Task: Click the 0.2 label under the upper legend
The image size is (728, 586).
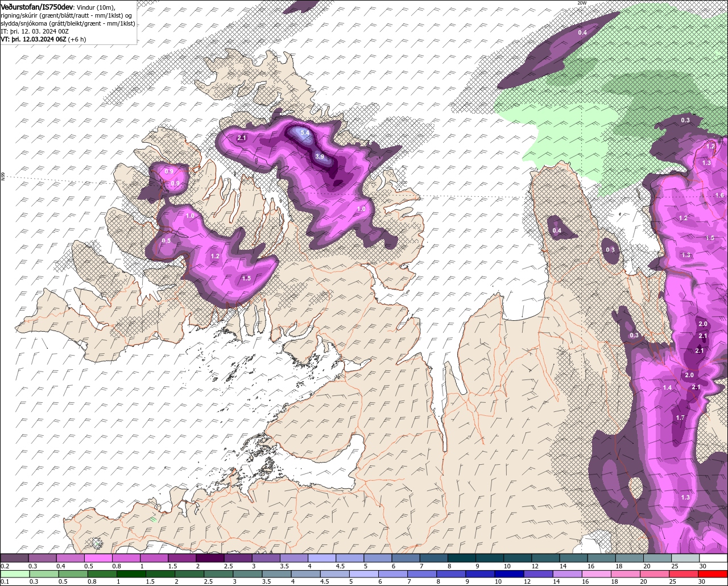Action: (5, 566)
